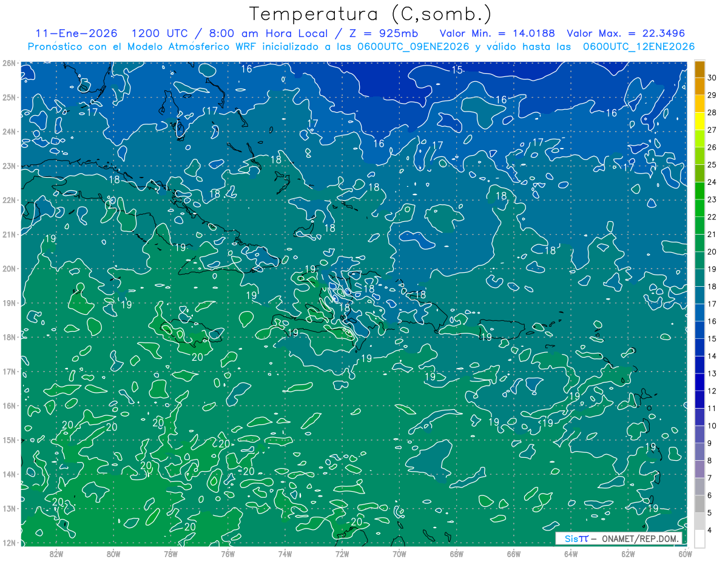Click the color bar legend value '8'

(x=710, y=461)
